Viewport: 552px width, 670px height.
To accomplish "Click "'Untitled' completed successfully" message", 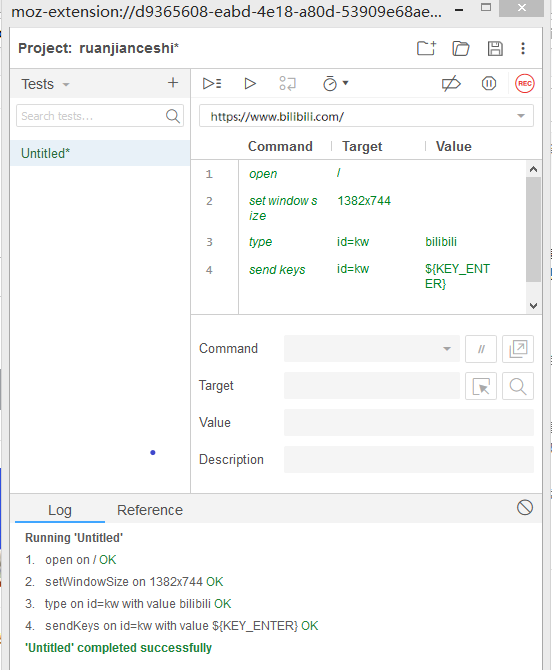I will coord(118,648).
